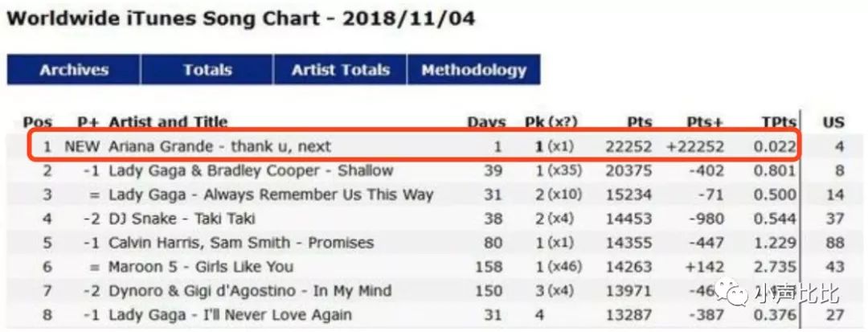
Task: Select Lady Gaga & Bradley Cooper - Shallow
Action: pos(251,170)
